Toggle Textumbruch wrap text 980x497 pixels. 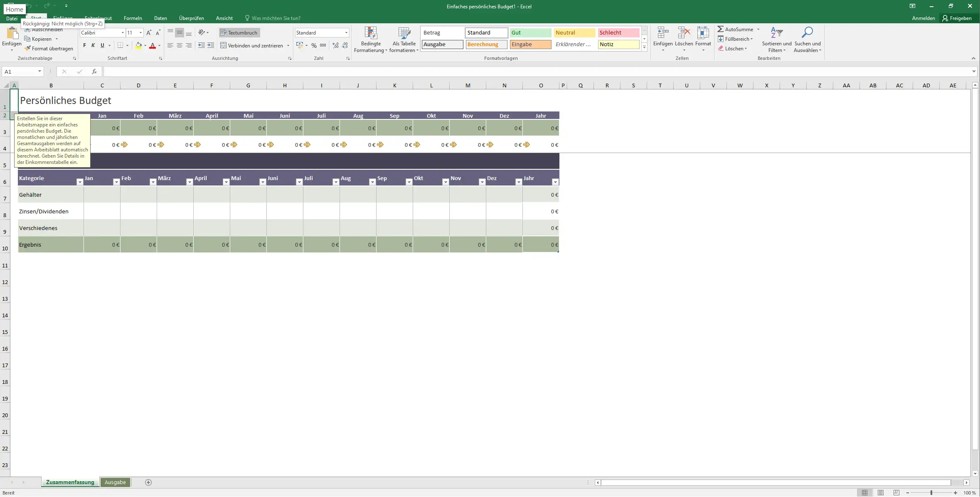(x=239, y=33)
